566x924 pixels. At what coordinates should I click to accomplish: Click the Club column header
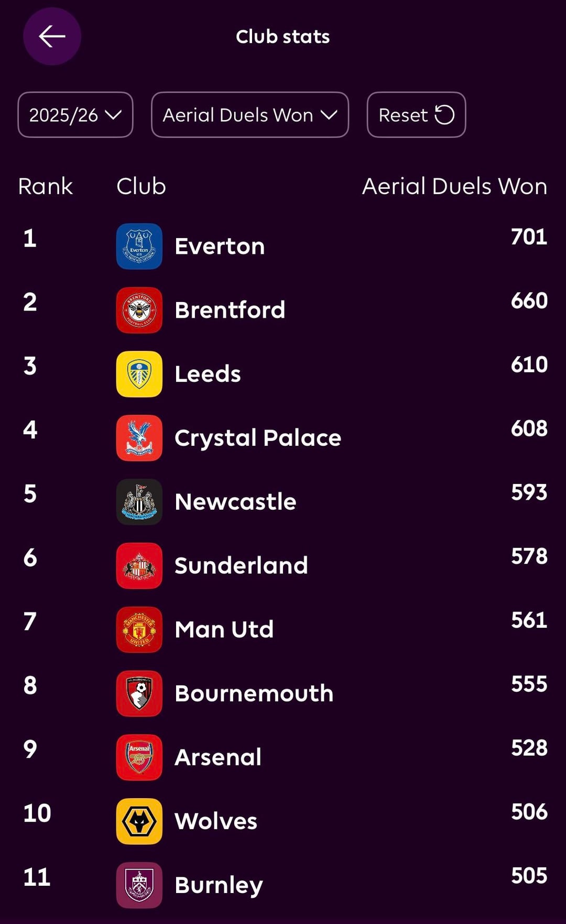tap(141, 186)
